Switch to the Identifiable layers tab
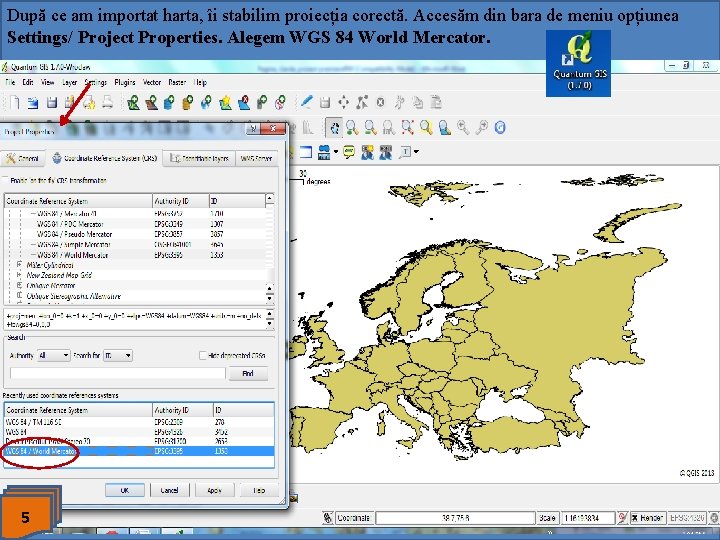 click(x=199, y=158)
